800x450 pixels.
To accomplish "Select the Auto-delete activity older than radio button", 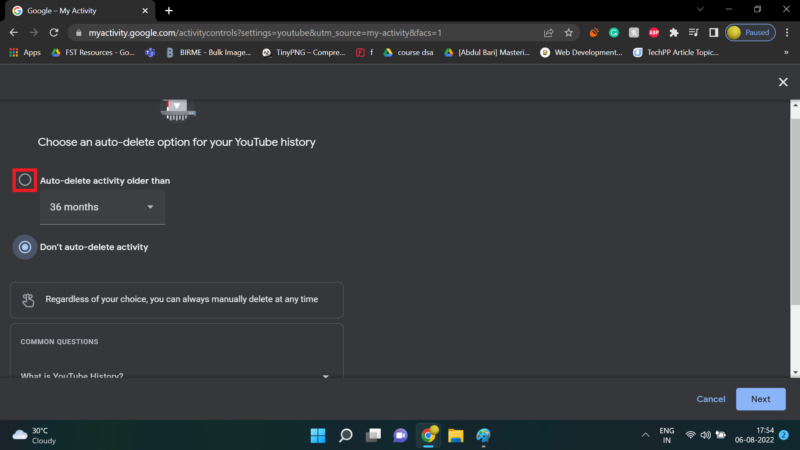I will [24, 180].
